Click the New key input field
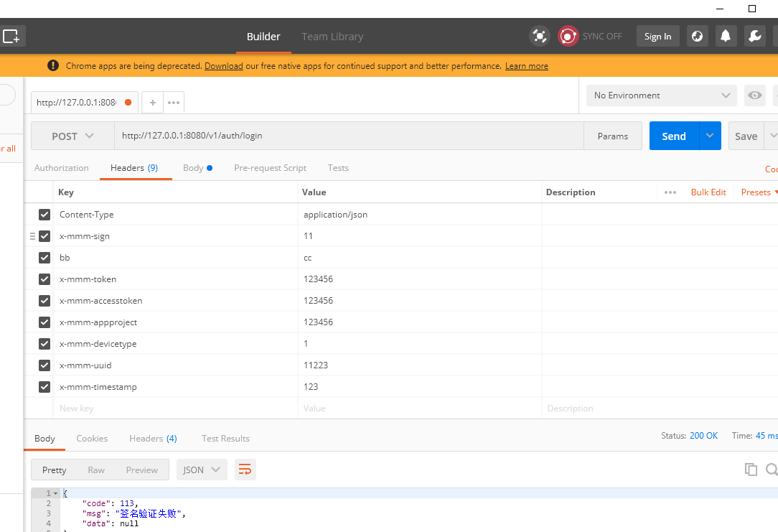Screen dimensions: 778x532 point(175,408)
